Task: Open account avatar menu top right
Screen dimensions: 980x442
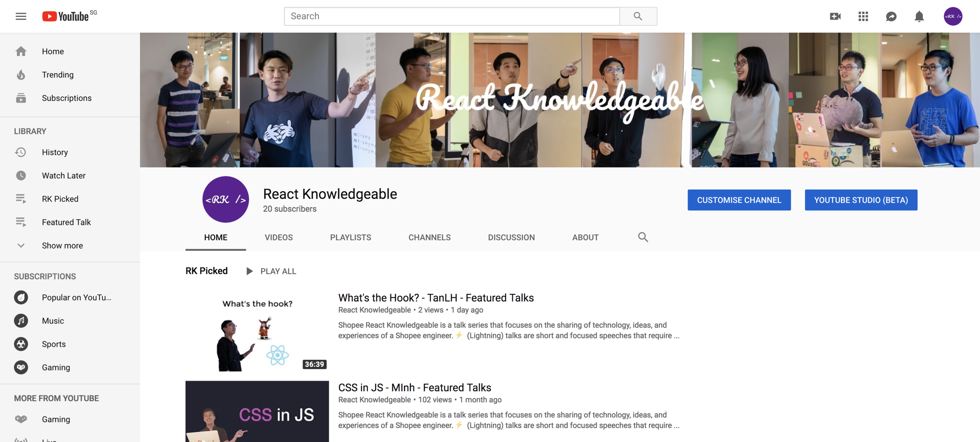Action: pos(953,16)
